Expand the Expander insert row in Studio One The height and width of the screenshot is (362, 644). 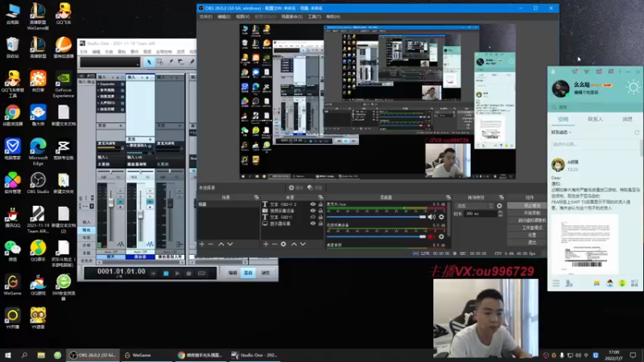98,84
